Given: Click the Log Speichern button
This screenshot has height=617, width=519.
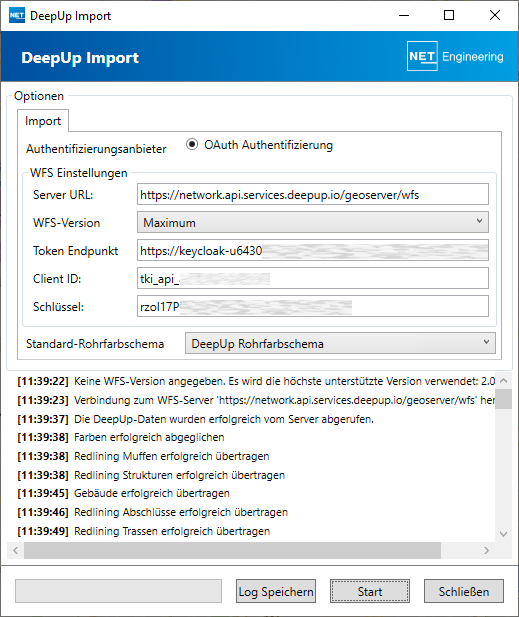Looking at the screenshot, I should pyautogui.click(x=276, y=591).
